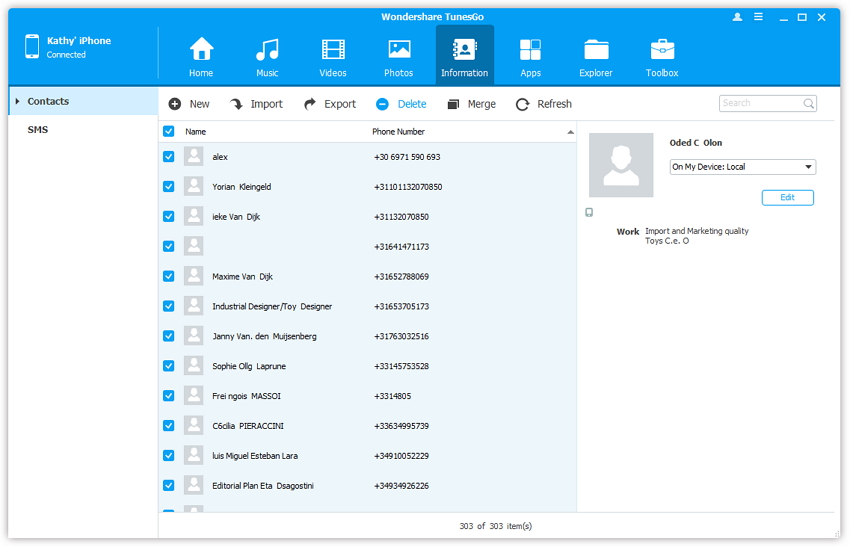Expand the Contacts sidebar arrow
The width and height of the screenshot is (850, 547).
(x=18, y=102)
